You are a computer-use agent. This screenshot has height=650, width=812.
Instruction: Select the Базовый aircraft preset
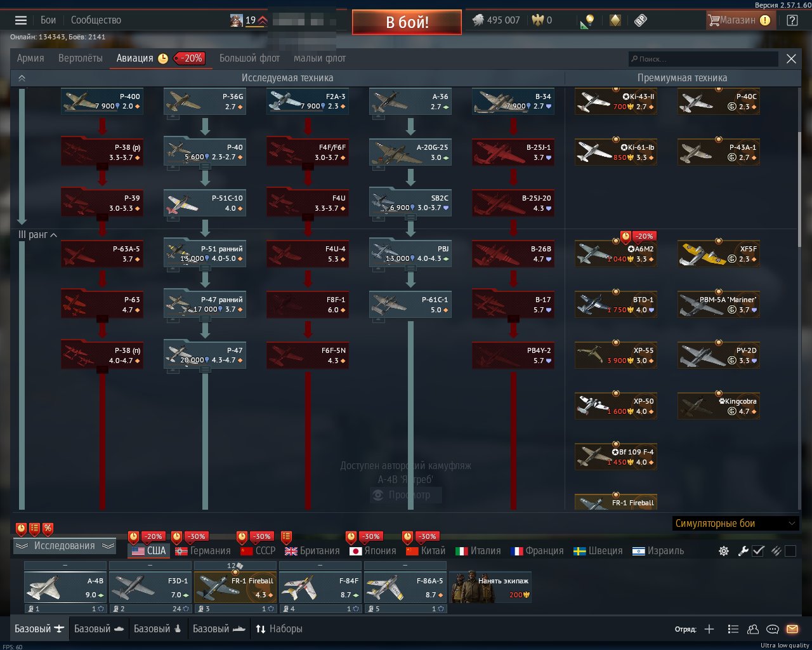point(39,629)
